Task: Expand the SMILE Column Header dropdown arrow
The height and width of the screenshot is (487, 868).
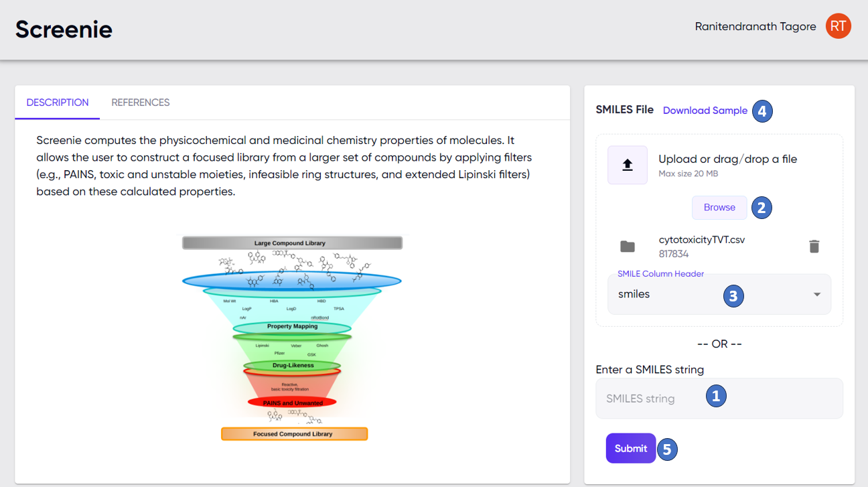Action: coord(817,295)
